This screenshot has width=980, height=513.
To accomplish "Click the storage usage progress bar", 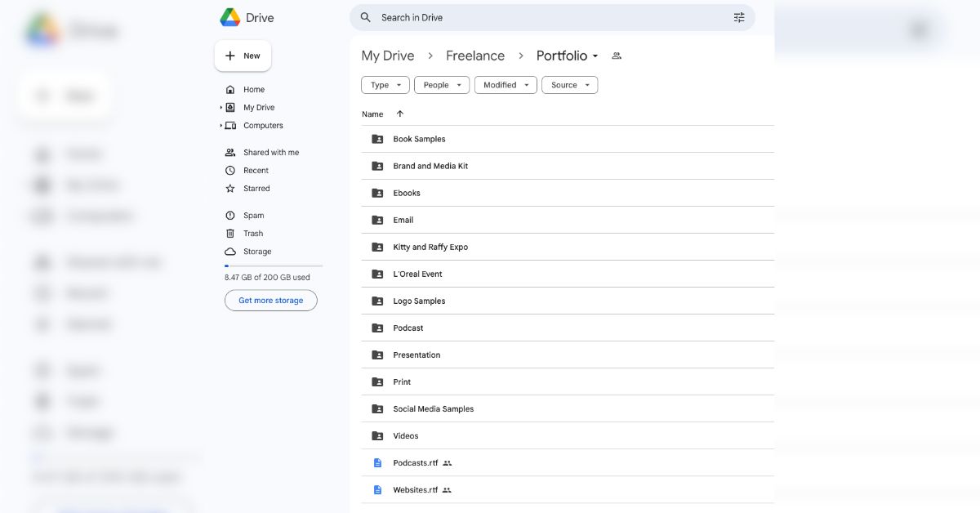I will click(x=274, y=265).
